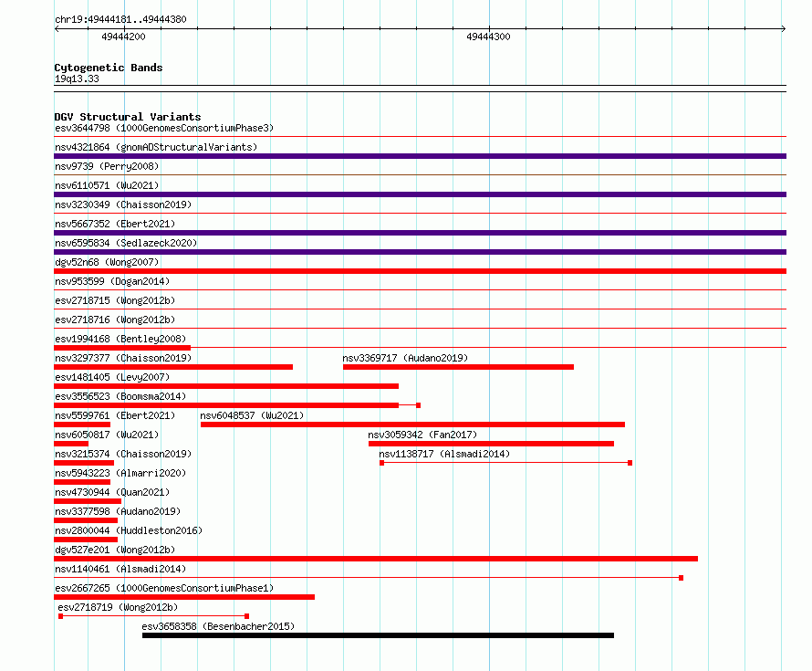Screen dimensions: 812x671
Task: Select esv1994168 (Bentley2008) label
Action: coord(120,339)
